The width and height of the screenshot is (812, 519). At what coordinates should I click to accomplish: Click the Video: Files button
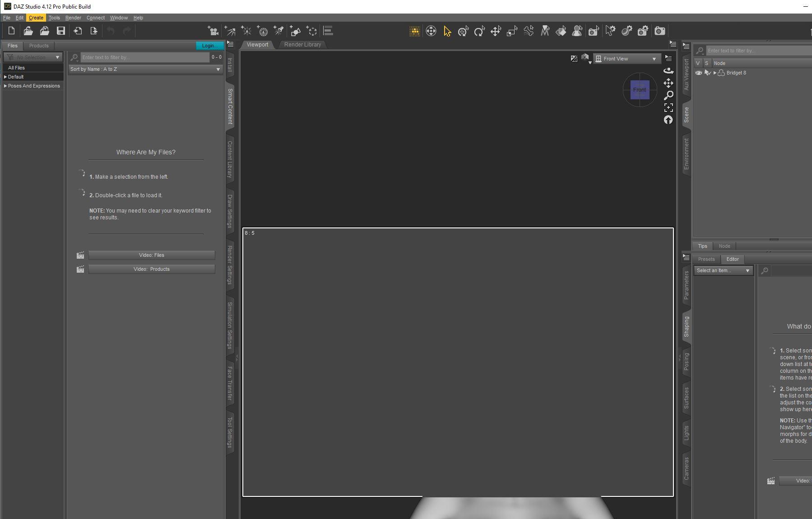click(152, 255)
